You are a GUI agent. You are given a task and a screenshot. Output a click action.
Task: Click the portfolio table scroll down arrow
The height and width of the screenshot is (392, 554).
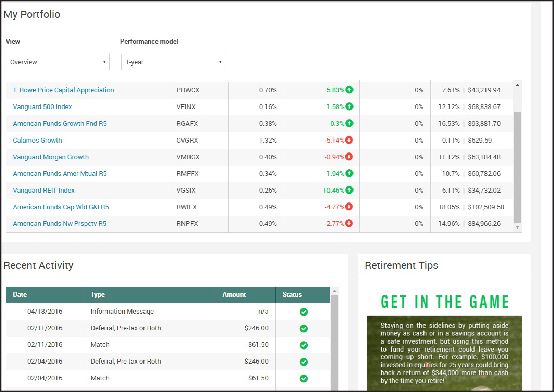click(x=517, y=227)
